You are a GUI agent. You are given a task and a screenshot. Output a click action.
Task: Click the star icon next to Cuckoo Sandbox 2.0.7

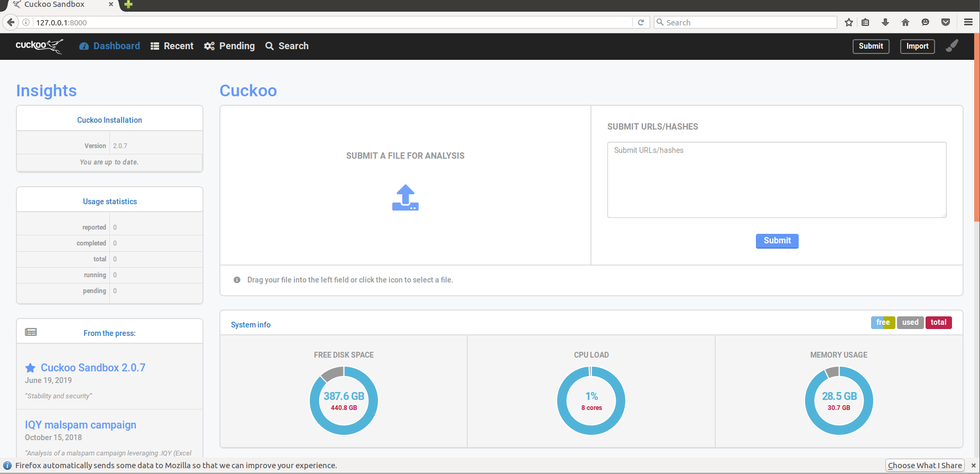tap(31, 368)
